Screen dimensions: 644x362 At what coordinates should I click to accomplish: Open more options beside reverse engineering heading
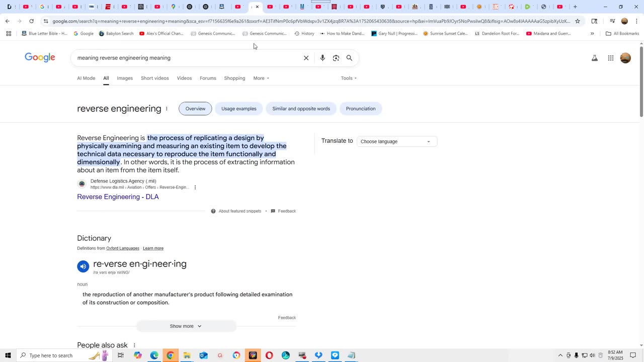point(167,109)
